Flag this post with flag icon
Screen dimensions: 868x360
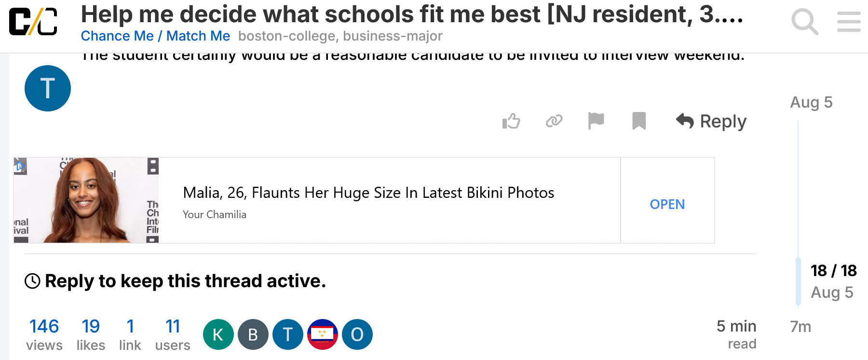pos(596,121)
